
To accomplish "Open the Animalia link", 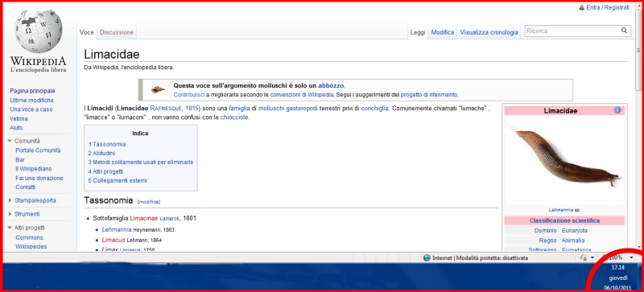I will click(573, 241).
